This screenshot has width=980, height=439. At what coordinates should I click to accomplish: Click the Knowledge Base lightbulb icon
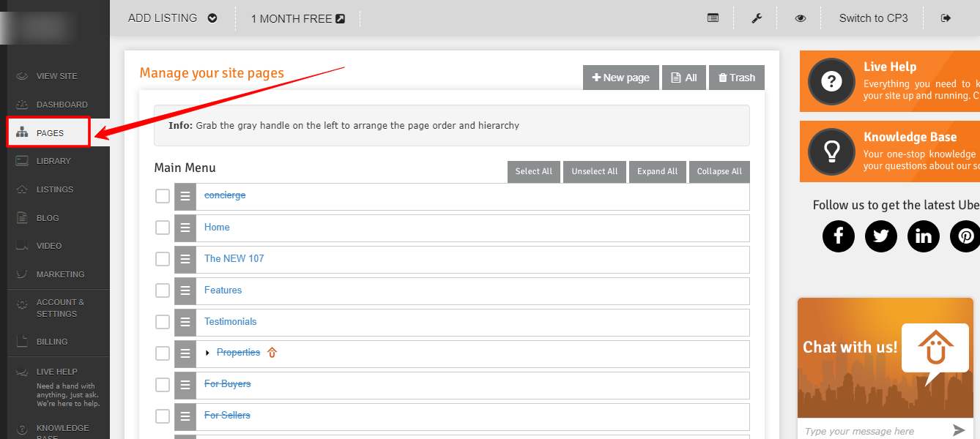pos(831,151)
